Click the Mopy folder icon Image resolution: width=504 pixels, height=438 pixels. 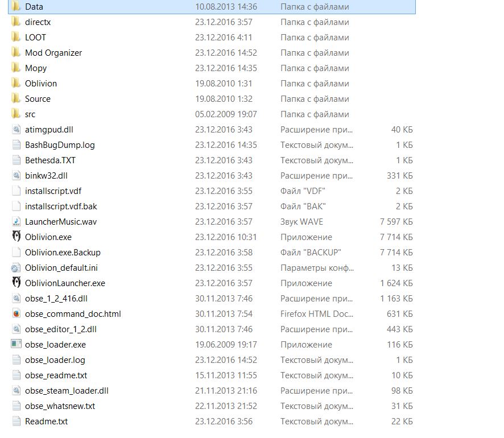pyautogui.click(x=15, y=67)
